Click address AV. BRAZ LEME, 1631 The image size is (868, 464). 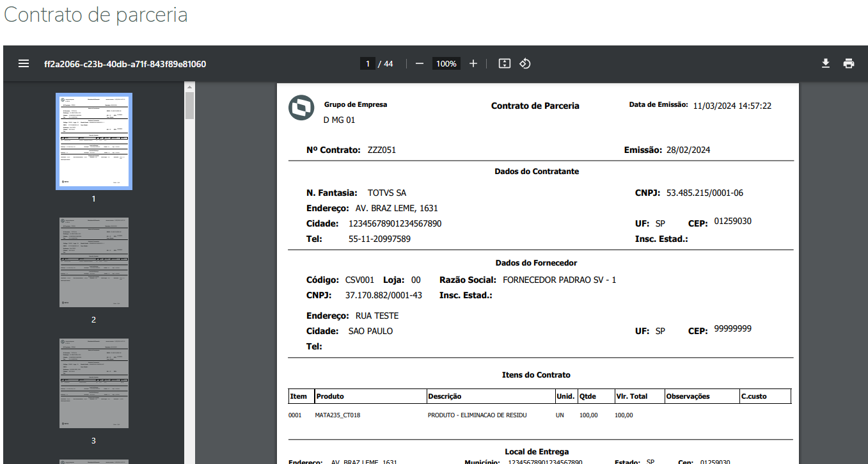click(x=397, y=209)
